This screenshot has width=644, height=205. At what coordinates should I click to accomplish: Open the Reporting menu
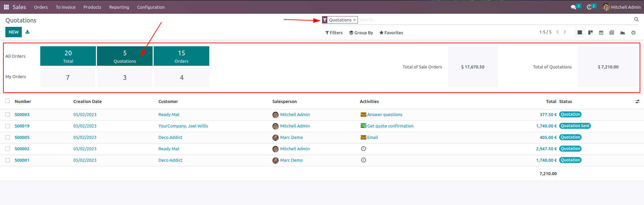coord(119,7)
